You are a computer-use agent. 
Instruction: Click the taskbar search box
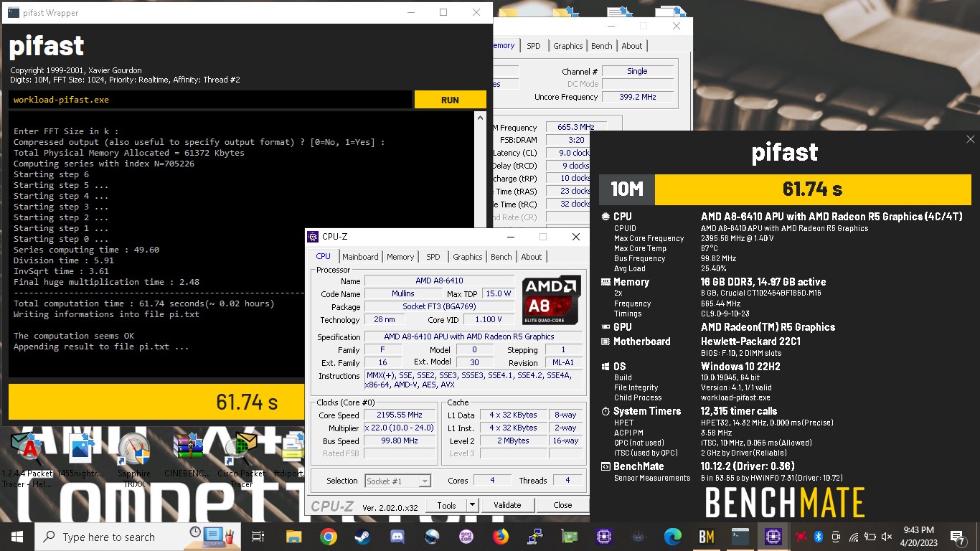(x=138, y=537)
